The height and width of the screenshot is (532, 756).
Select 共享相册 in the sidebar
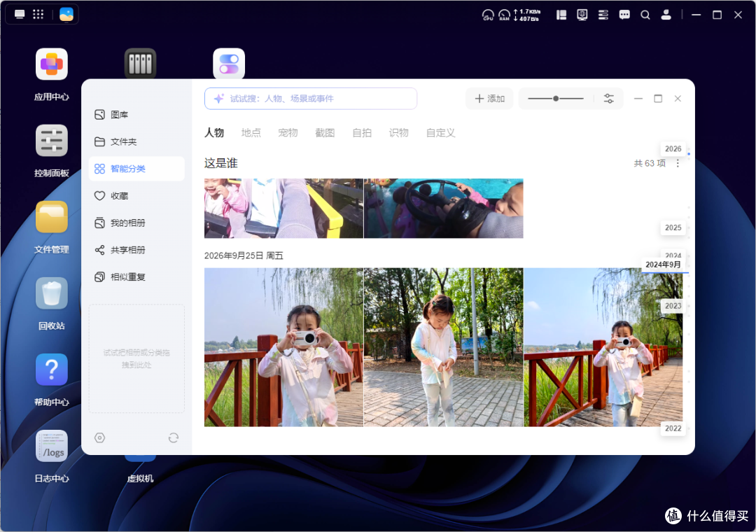point(136,249)
